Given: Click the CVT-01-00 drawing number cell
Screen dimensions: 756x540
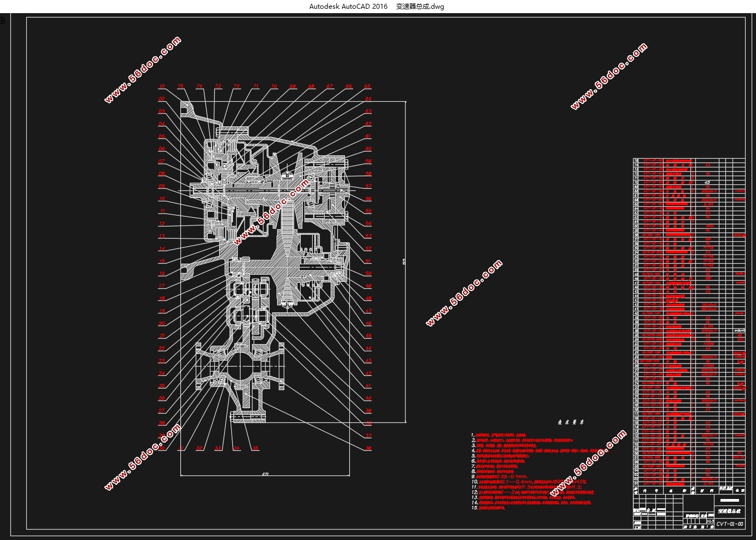Looking at the screenshot, I should [730, 524].
